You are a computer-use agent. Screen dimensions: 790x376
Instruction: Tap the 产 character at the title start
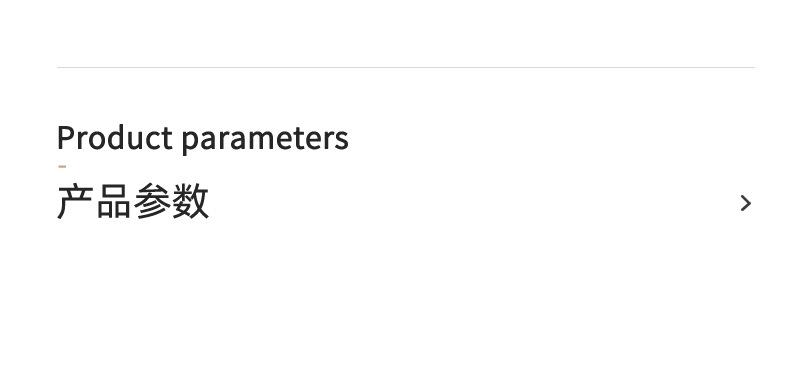[x=75, y=201]
